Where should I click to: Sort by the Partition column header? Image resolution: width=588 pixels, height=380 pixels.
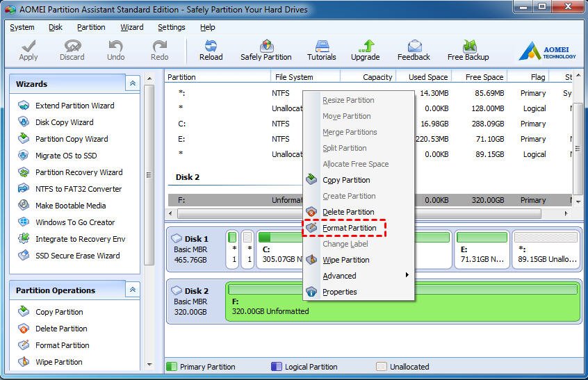[218, 77]
